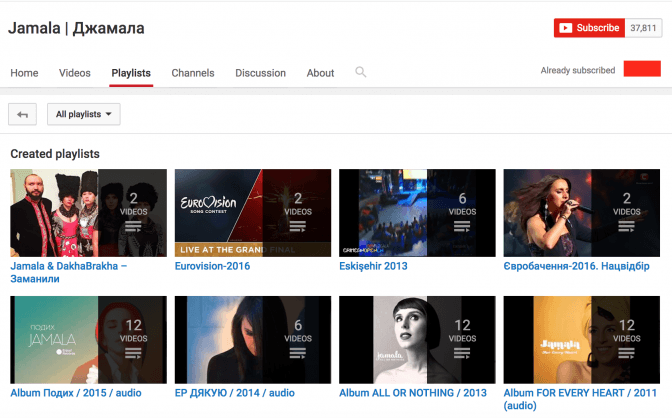Click playlist icon on EP ДЯКУЮ thumbnail
This screenshot has width=672, height=418.
(297, 353)
